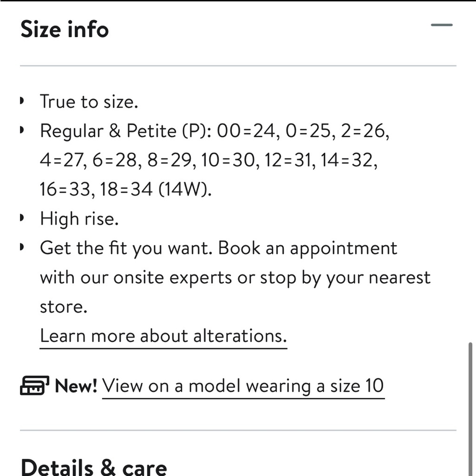This screenshot has width=476, height=476.
Task: Select the Size info heading
Action: 64,29
